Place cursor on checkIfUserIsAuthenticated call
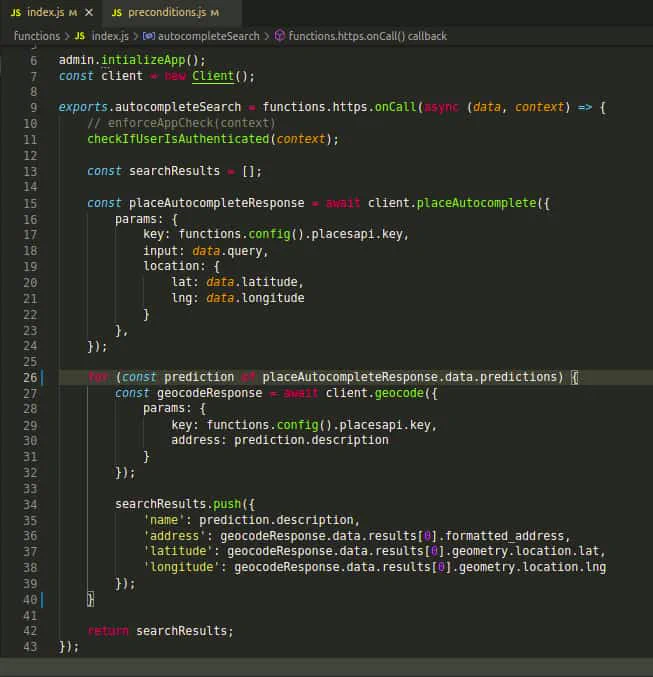Viewport: 653px width, 677px height. click(x=178, y=139)
